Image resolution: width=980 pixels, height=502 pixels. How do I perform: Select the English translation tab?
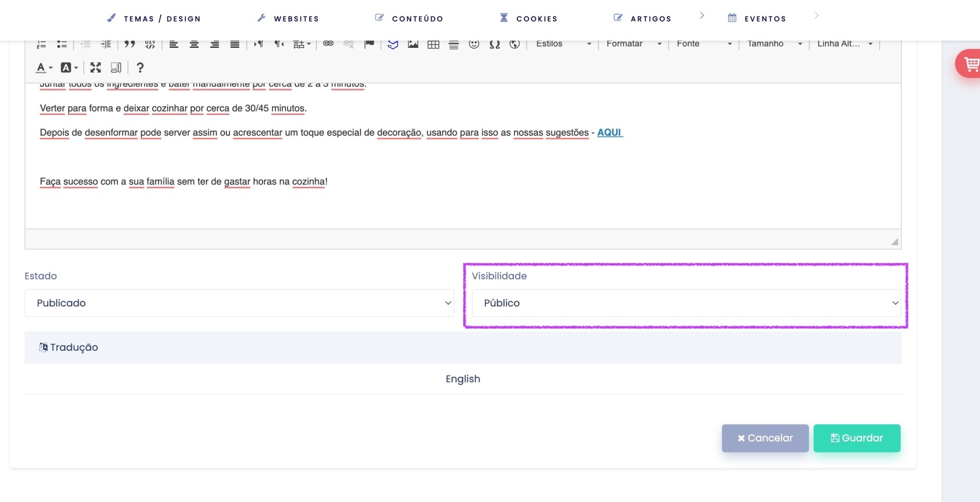pos(463,379)
